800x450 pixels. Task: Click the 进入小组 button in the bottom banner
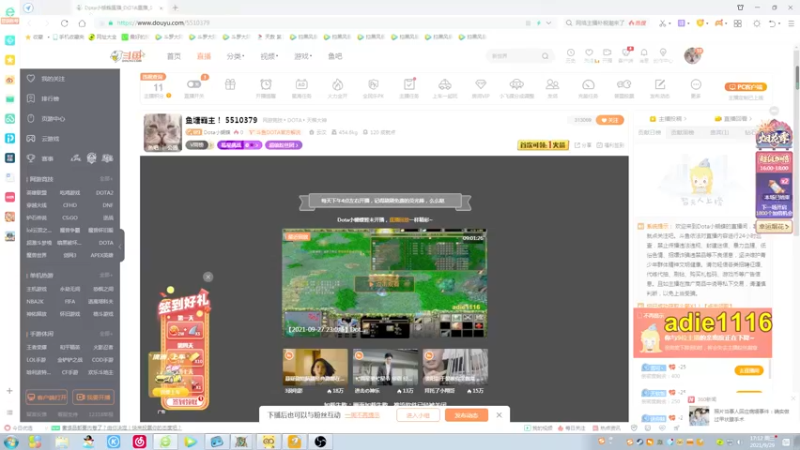point(418,415)
